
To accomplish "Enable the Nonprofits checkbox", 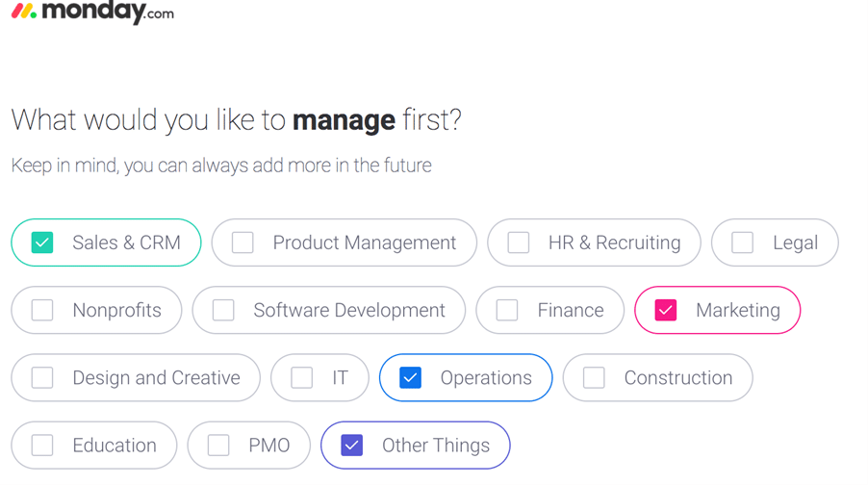I will click(42, 310).
